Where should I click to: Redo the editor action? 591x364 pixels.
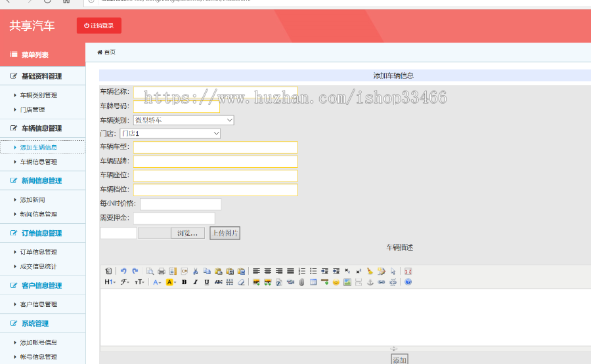[x=135, y=271]
